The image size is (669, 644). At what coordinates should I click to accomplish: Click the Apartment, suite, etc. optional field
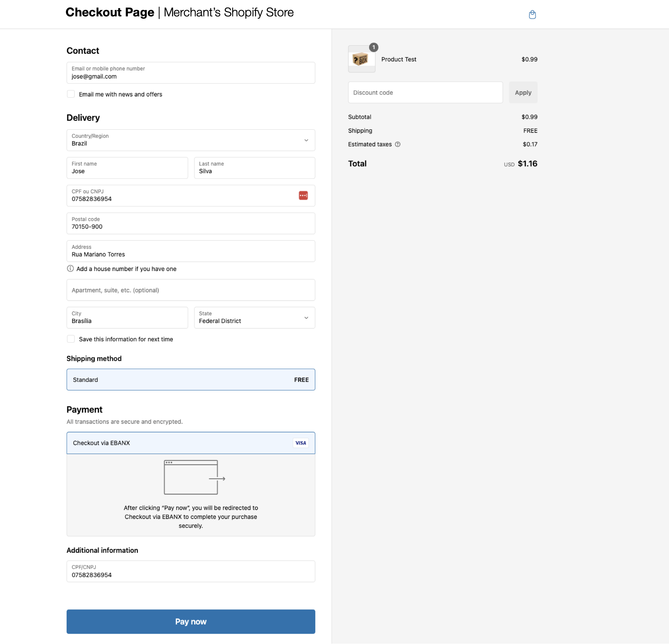coord(191,290)
